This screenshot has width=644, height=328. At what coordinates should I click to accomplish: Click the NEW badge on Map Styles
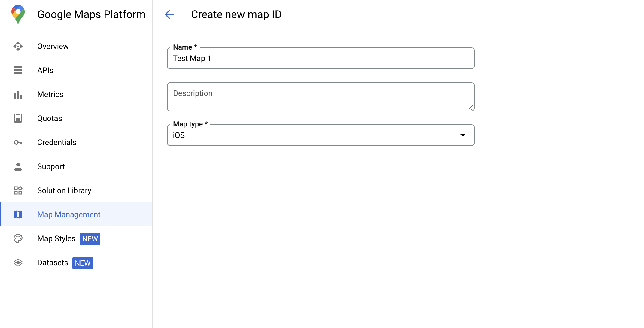pyautogui.click(x=90, y=239)
